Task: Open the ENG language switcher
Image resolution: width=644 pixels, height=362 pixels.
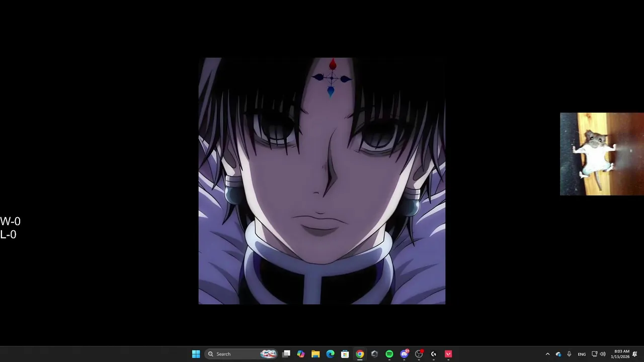Action: [582, 354]
